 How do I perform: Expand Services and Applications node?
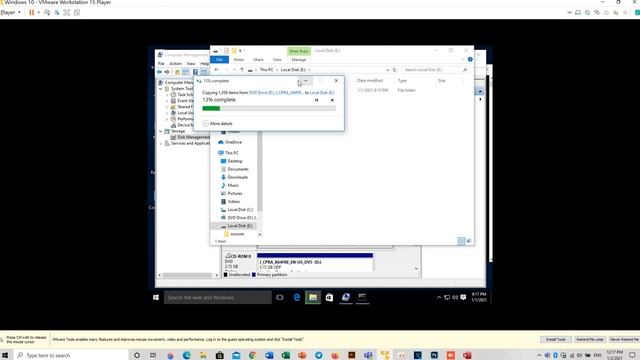(161, 143)
